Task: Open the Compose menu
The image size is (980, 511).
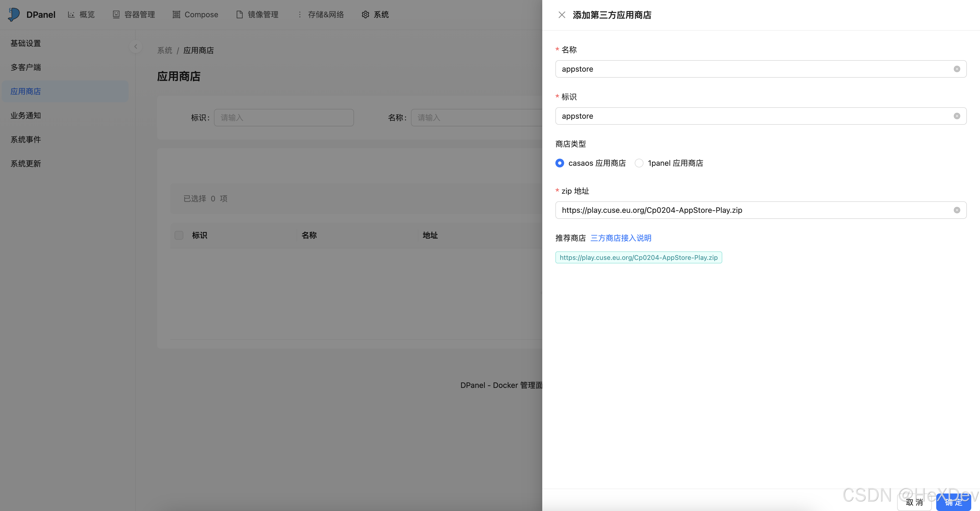Action: pos(195,14)
